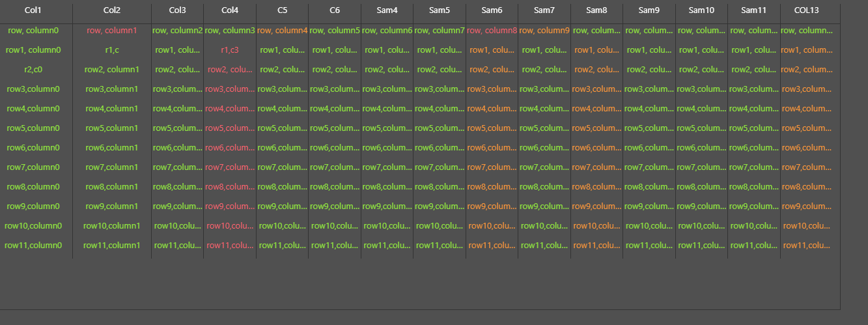Screen dimensions: 868x325
Task: Select the orange row10 cell under COL13
Action: point(807,226)
